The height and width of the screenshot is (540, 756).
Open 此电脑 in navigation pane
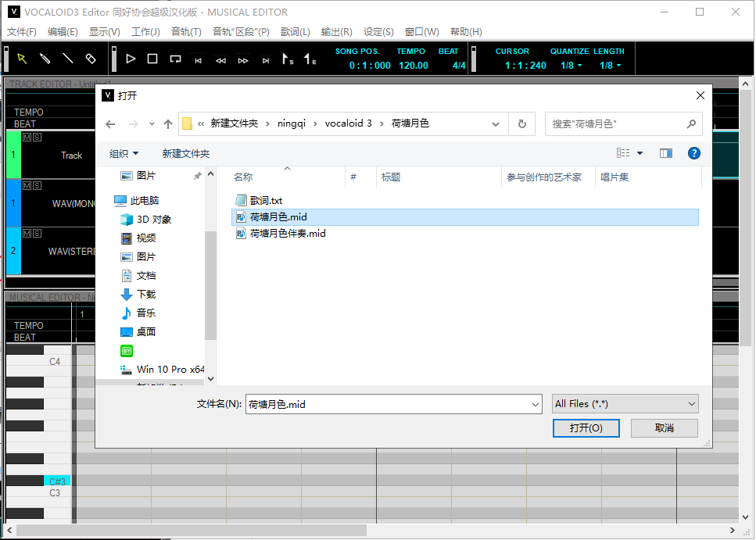[137, 200]
